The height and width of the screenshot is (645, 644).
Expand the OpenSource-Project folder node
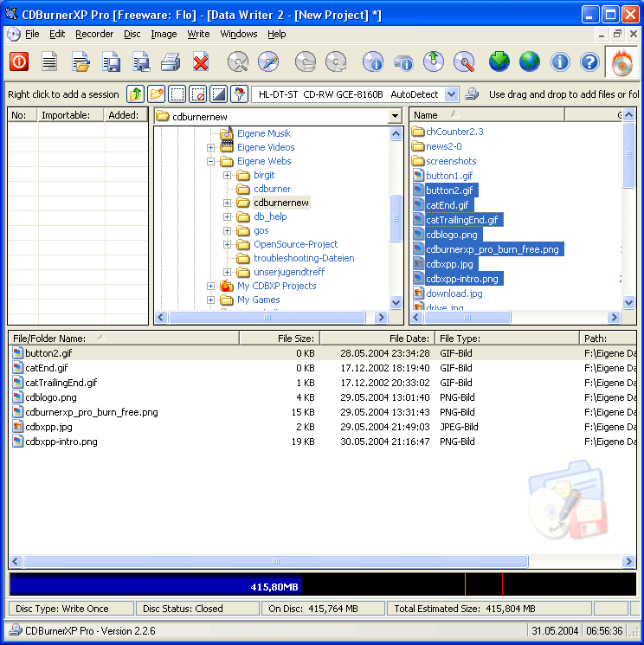[x=227, y=244]
